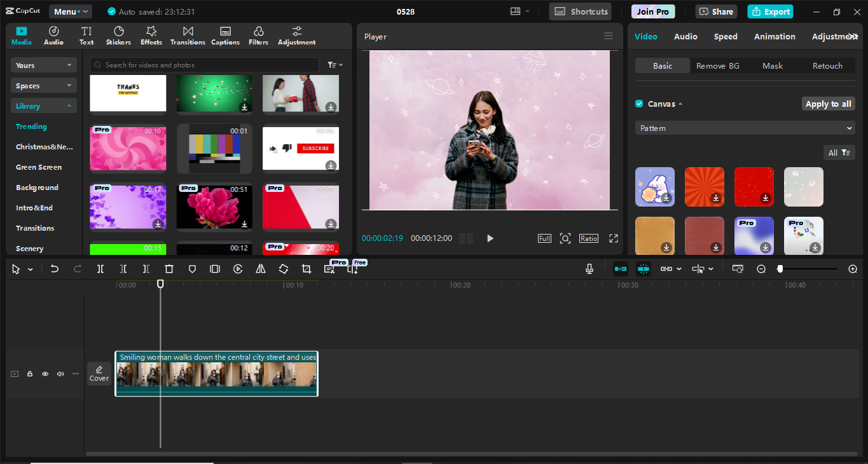Open the Remove BG tab
Image resolution: width=868 pixels, height=464 pixels.
coord(717,65)
